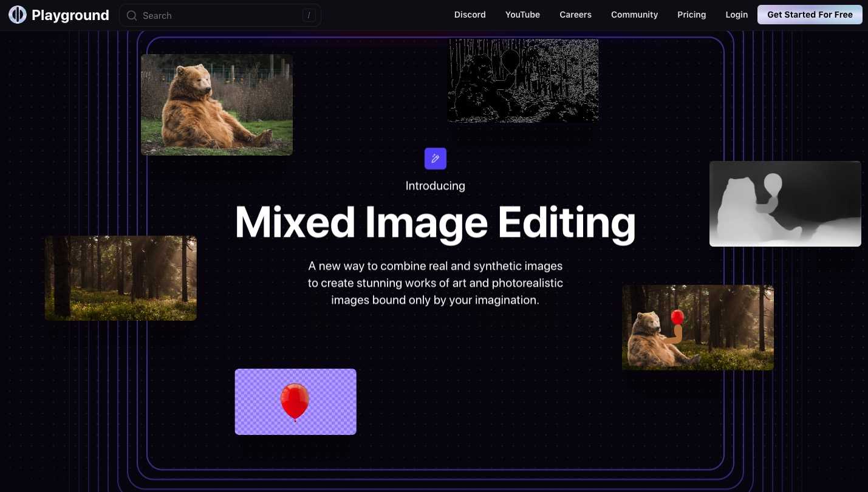
Task: Select the sunlit forest photo
Action: (x=121, y=278)
